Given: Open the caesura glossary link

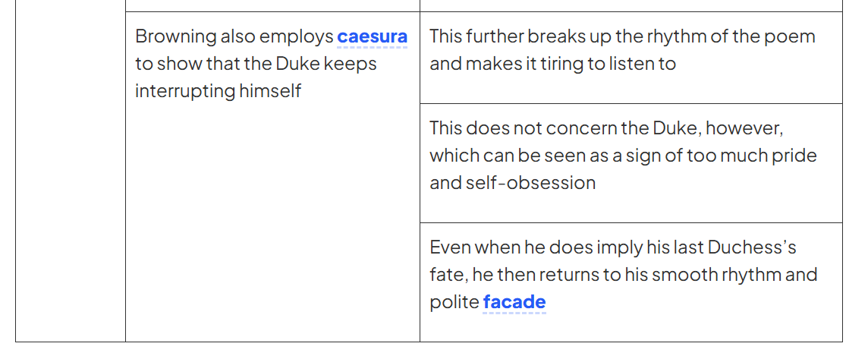Looking at the screenshot, I should point(372,36).
